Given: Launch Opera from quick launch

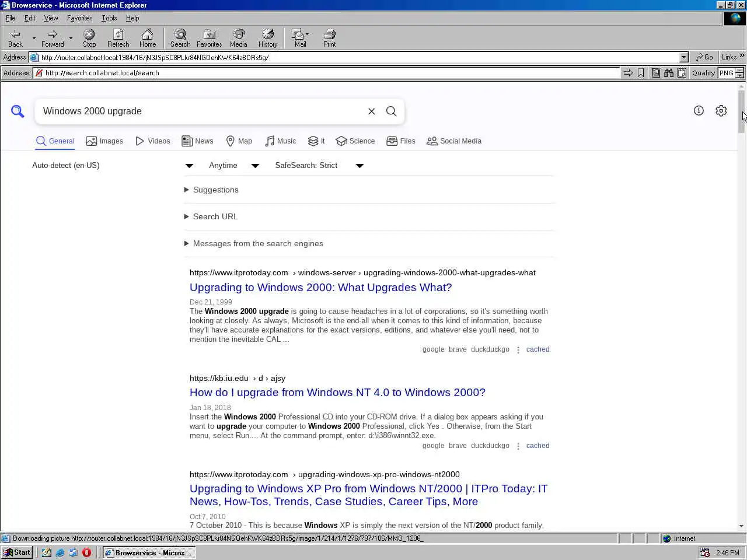Looking at the screenshot, I should point(87,552).
